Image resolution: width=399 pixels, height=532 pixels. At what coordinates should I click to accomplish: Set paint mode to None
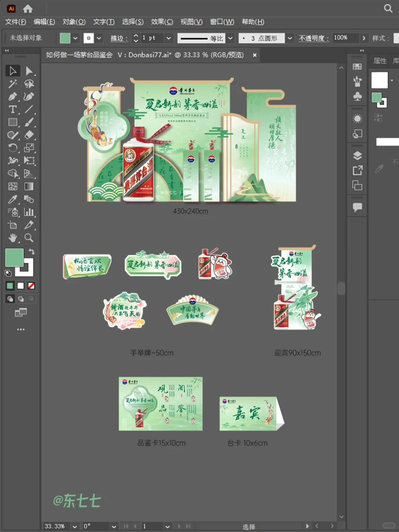pyautogui.click(x=31, y=286)
